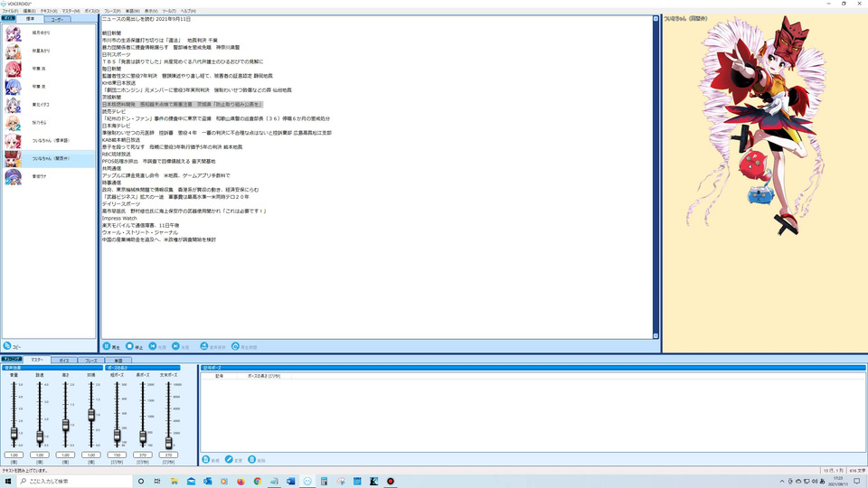The height and width of the screenshot is (488, 868).
Task: Click the 文末ポーズ slider handle
Action: (x=168, y=442)
